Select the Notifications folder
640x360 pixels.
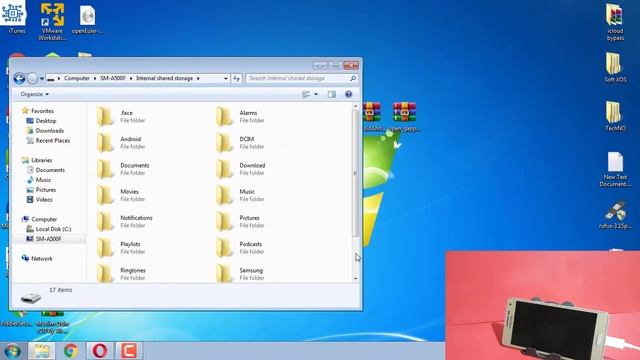(x=125, y=222)
